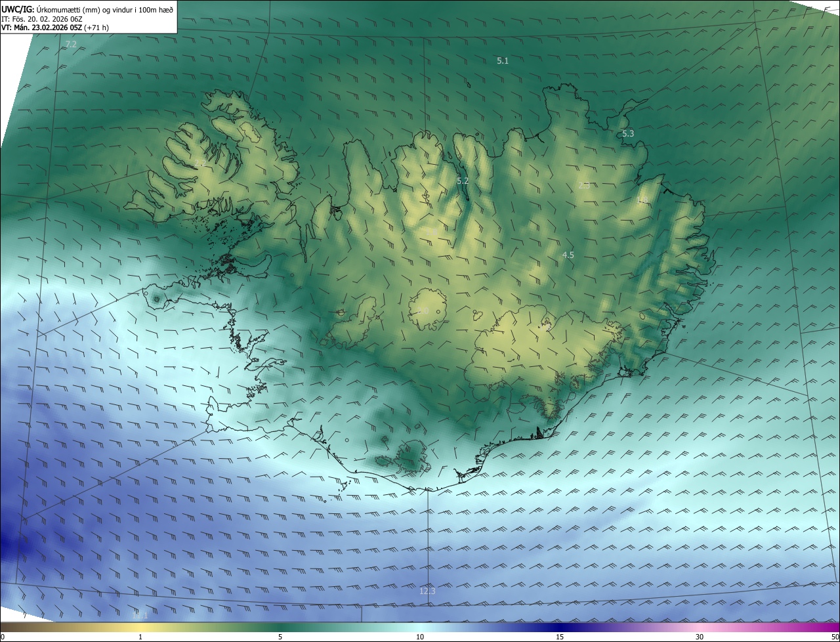Click the colorbar tick label 50
The image size is (840, 642).
point(835,637)
